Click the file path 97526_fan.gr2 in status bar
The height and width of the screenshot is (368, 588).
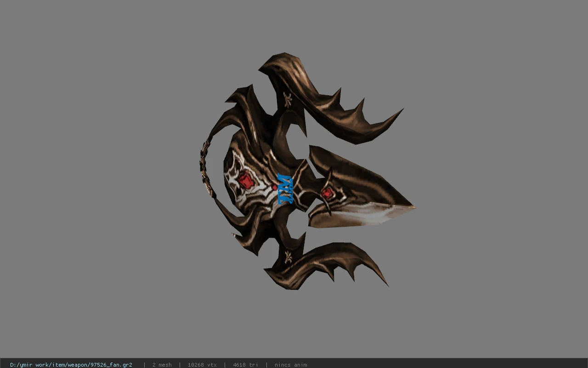pos(71,365)
